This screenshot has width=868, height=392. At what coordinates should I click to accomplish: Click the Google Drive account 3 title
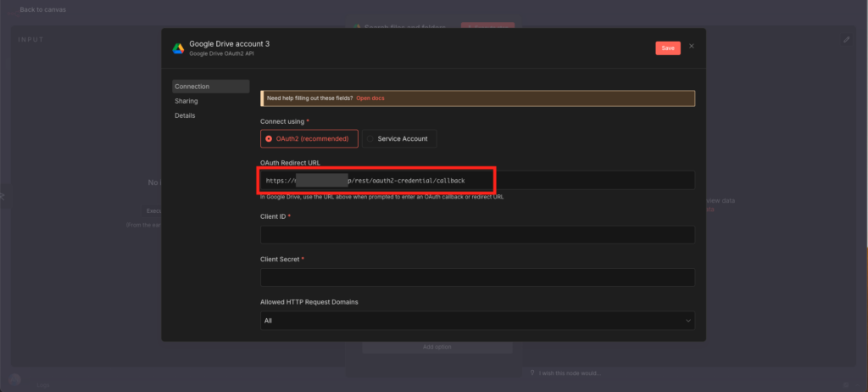click(230, 43)
